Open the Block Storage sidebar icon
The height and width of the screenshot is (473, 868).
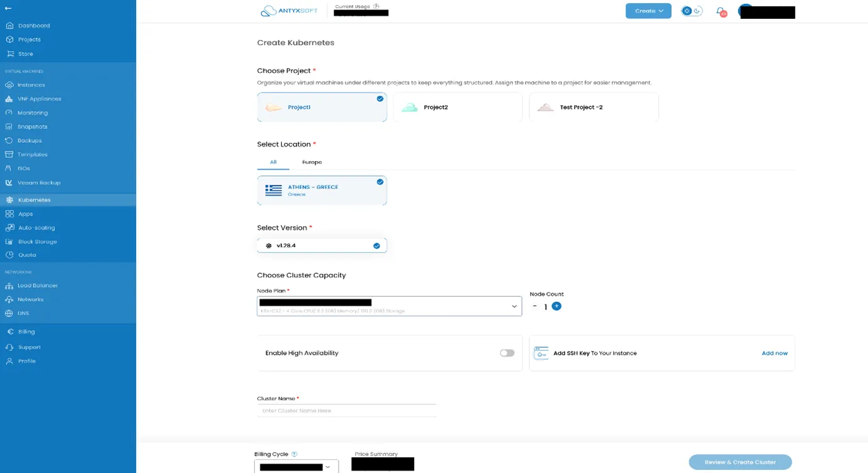[9, 242]
